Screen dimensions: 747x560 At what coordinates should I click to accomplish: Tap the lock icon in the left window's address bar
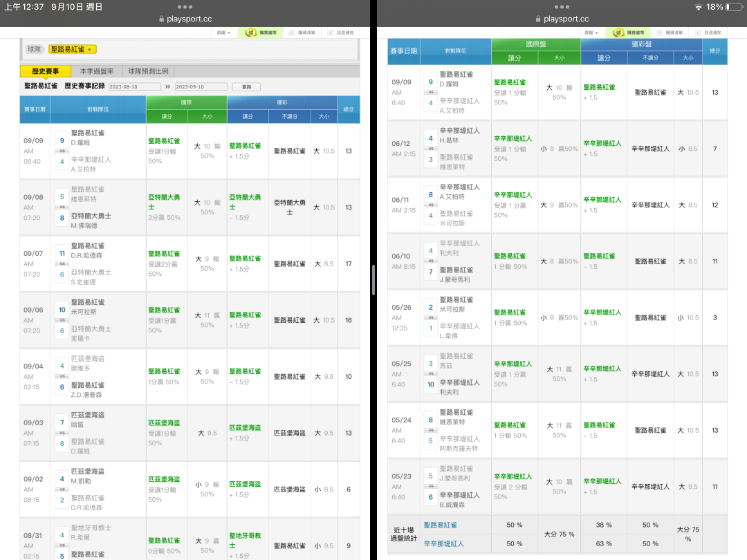161,19
